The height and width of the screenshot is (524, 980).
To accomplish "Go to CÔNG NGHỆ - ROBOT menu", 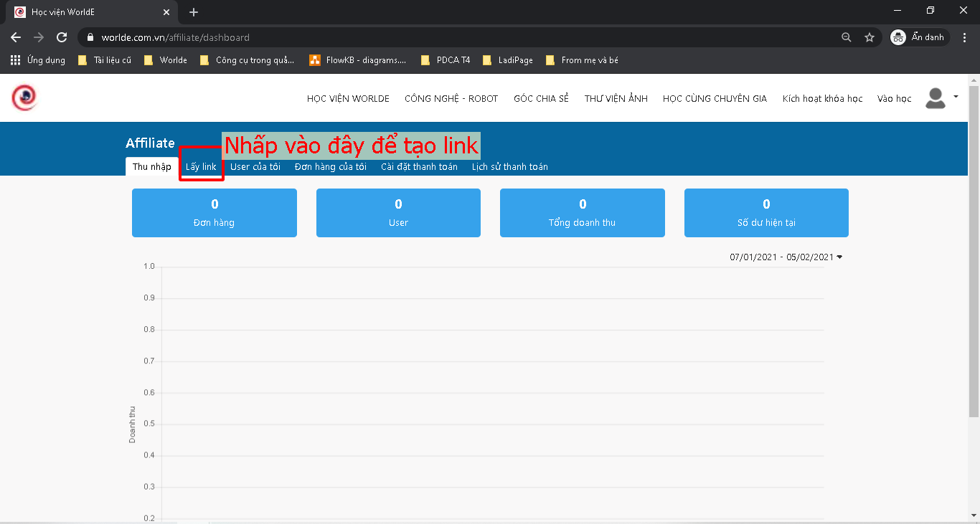I will point(451,99).
